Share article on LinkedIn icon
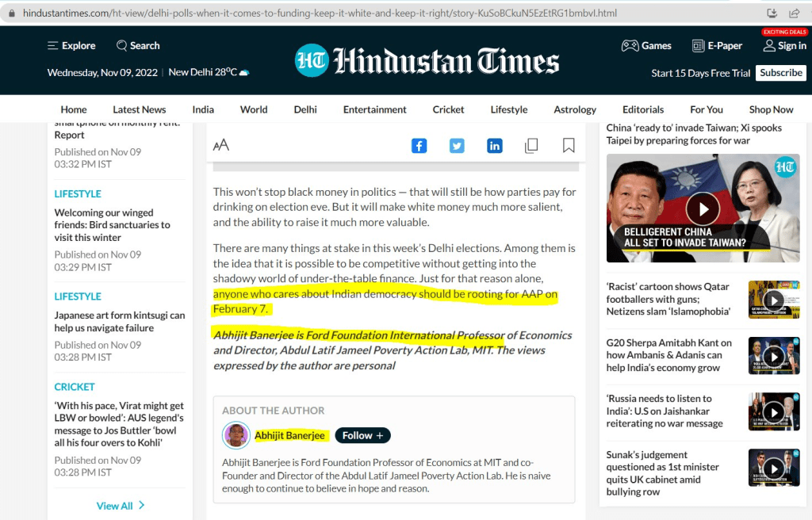812x520 pixels. (x=494, y=146)
